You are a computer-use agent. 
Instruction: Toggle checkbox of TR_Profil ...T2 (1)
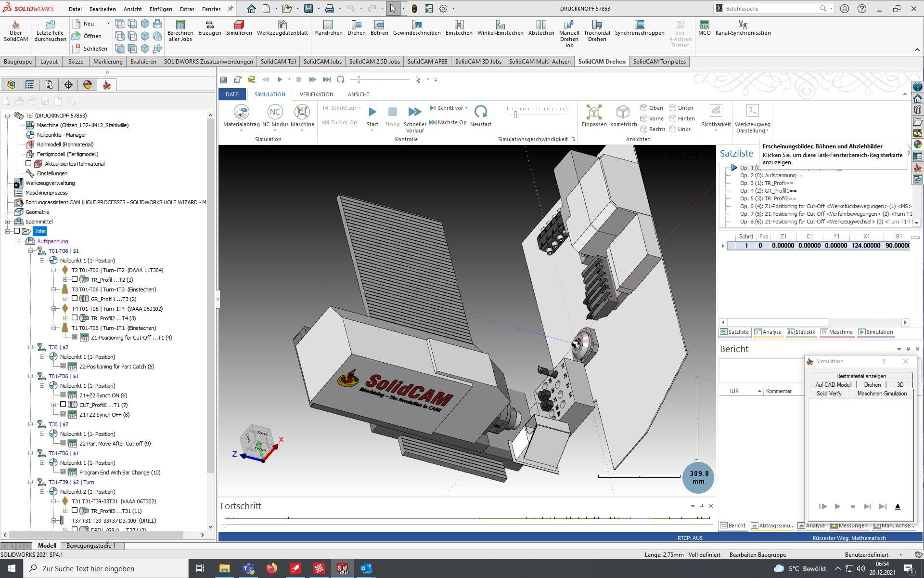click(x=75, y=279)
